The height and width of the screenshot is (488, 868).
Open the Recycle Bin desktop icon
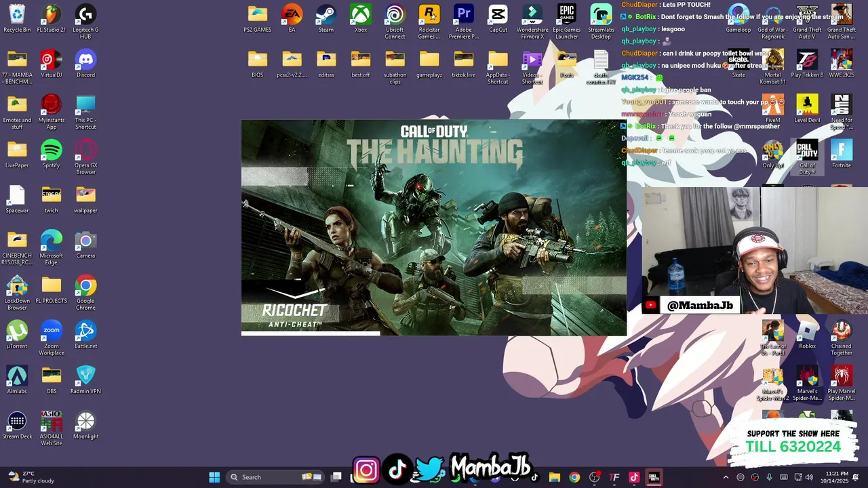pos(17,18)
